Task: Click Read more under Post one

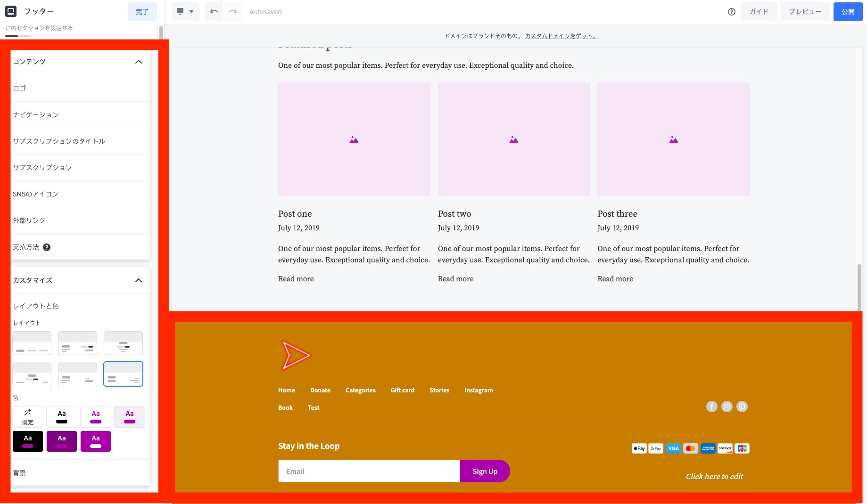Action: pyautogui.click(x=296, y=279)
